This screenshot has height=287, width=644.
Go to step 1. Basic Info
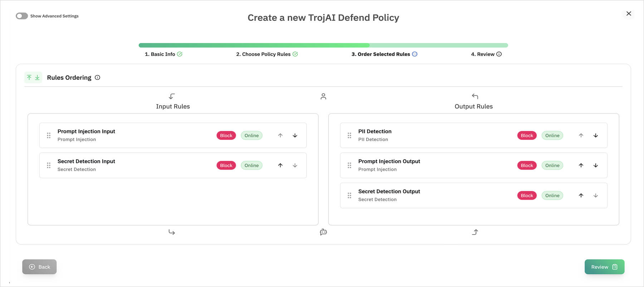[x=160, y=54]
